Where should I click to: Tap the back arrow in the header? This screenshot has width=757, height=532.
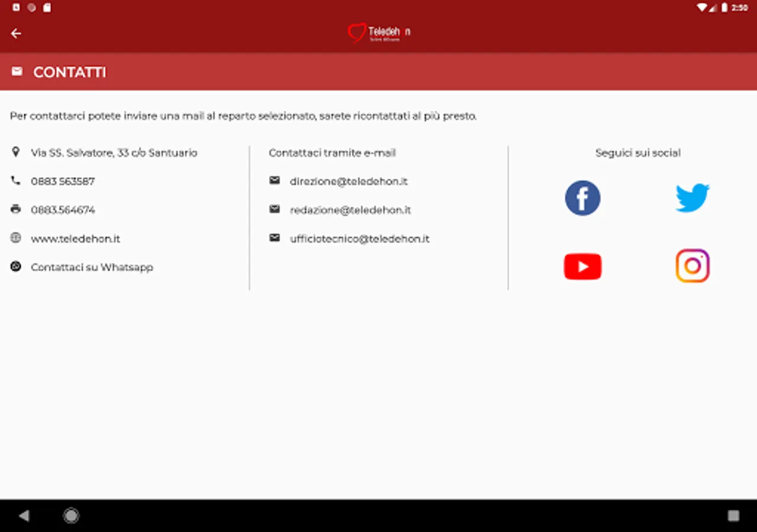(16, 34)
